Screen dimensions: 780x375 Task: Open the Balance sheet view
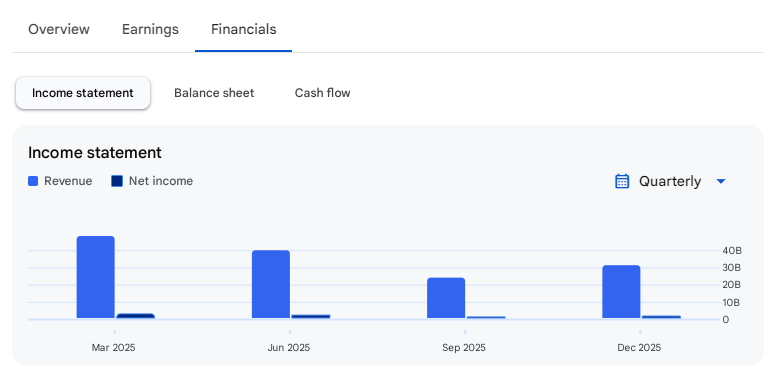[x=214, y=93]
